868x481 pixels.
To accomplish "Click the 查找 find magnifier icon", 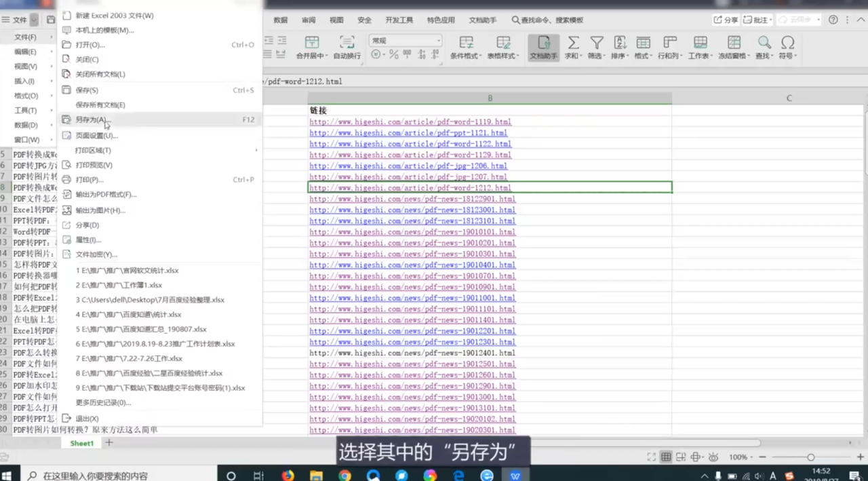I will click(764, 43).
